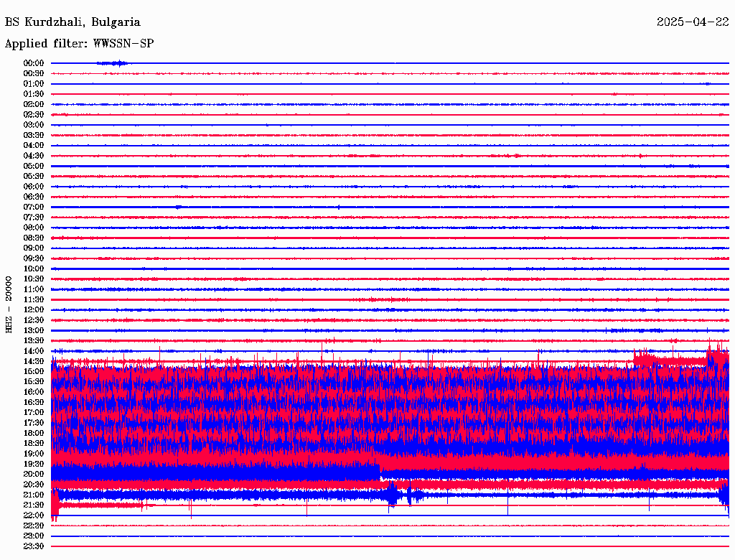Select the 00:00 time label

[34, 63]
